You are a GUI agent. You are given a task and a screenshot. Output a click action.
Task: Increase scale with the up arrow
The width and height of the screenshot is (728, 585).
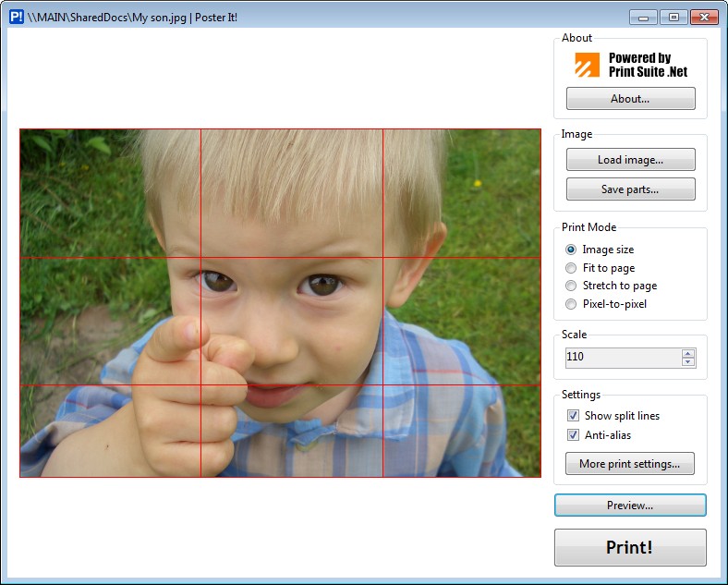(x=687, y=353)
